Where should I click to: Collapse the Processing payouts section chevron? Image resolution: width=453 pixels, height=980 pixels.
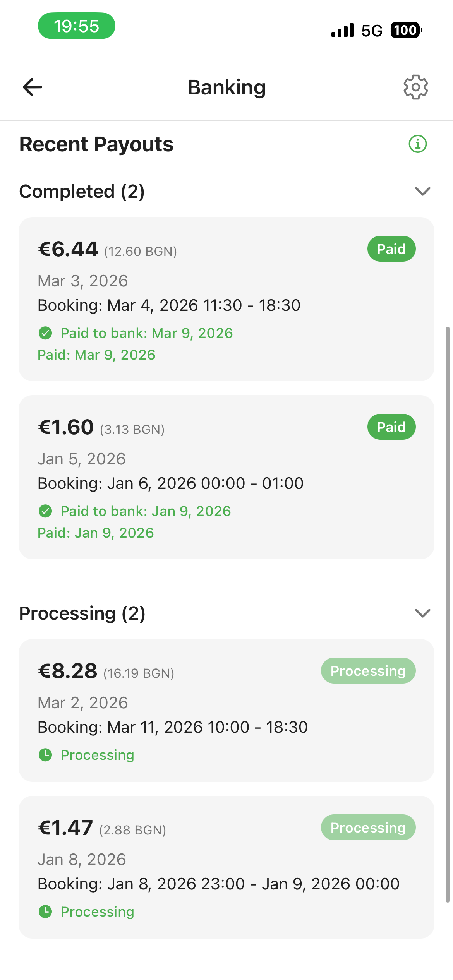pyautogui.click(x=422, y=613)
